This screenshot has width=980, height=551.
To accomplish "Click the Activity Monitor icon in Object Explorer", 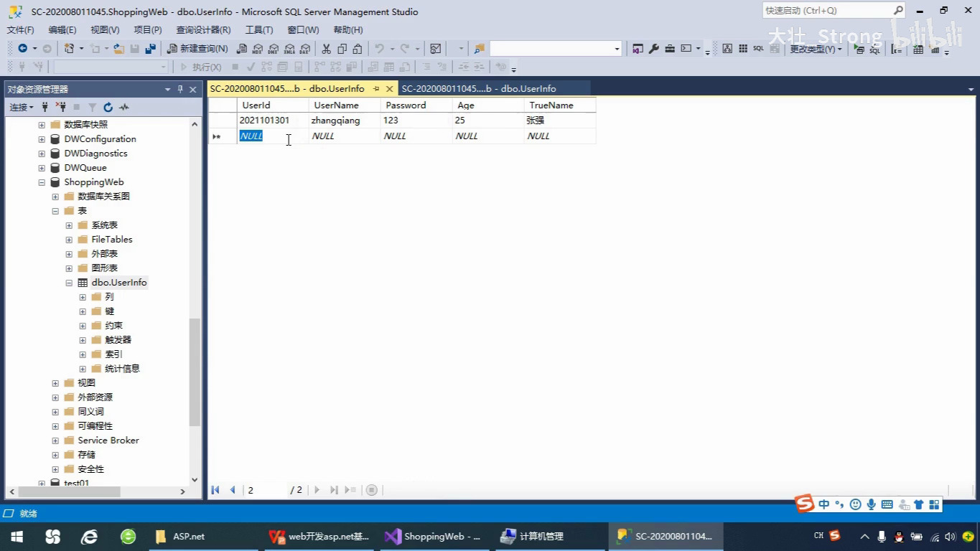I will coord(124,107).
